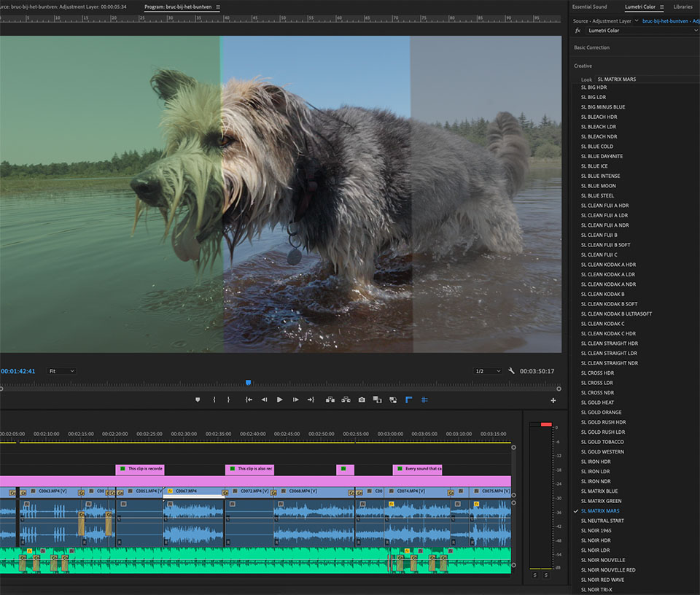Click the Mark Out bracket button
Screen dimensions: 700x595
tap(228, 400)
